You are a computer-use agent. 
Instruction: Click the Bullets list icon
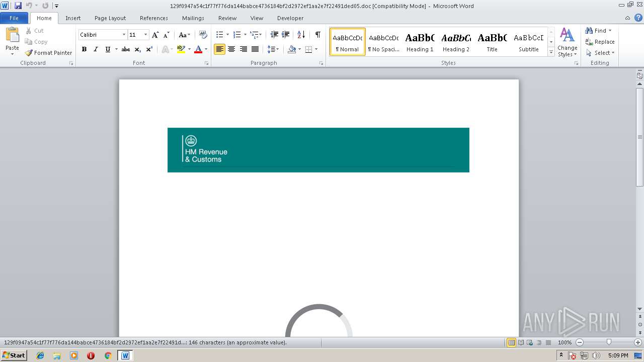pyautogui.click(x=220, y=35)
